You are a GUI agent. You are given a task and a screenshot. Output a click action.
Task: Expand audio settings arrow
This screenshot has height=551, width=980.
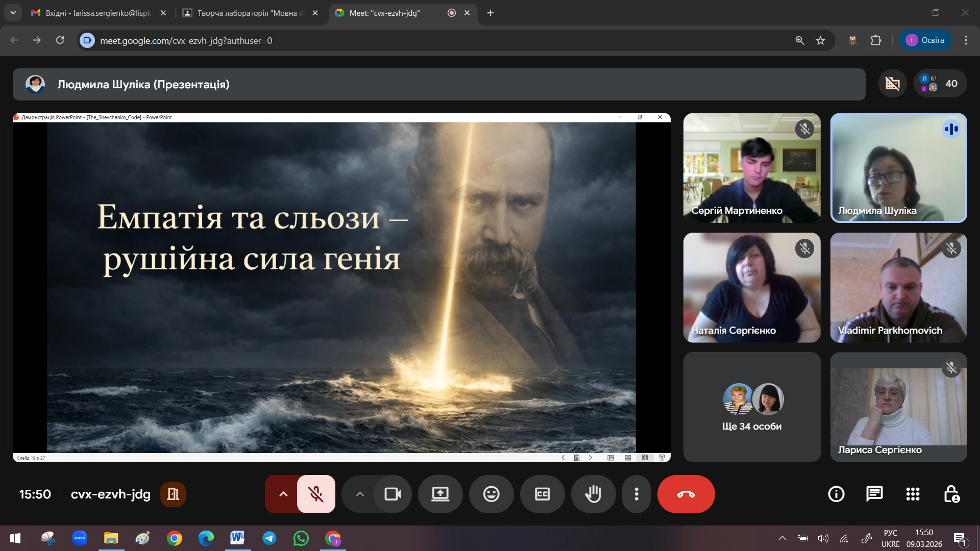pyautogui.click(x=283, y=494)
